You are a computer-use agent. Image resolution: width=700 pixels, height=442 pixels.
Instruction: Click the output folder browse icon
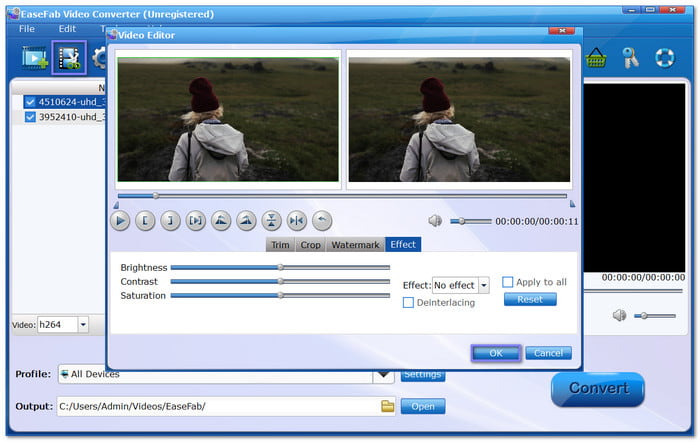click(388, 406)
